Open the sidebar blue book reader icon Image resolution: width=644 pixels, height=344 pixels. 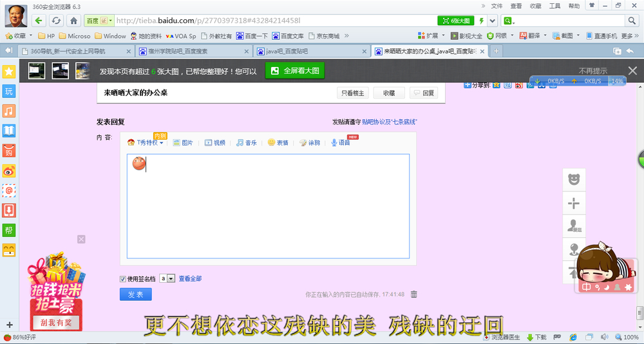(x=8, y=131)
